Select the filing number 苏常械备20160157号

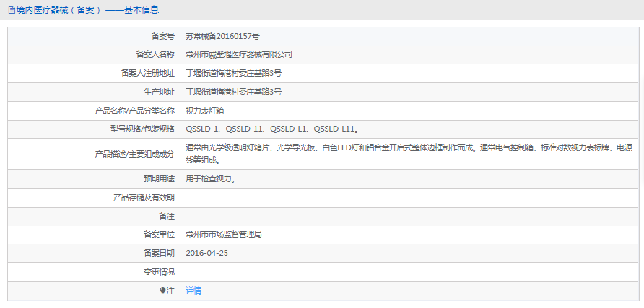coord(222,35)
